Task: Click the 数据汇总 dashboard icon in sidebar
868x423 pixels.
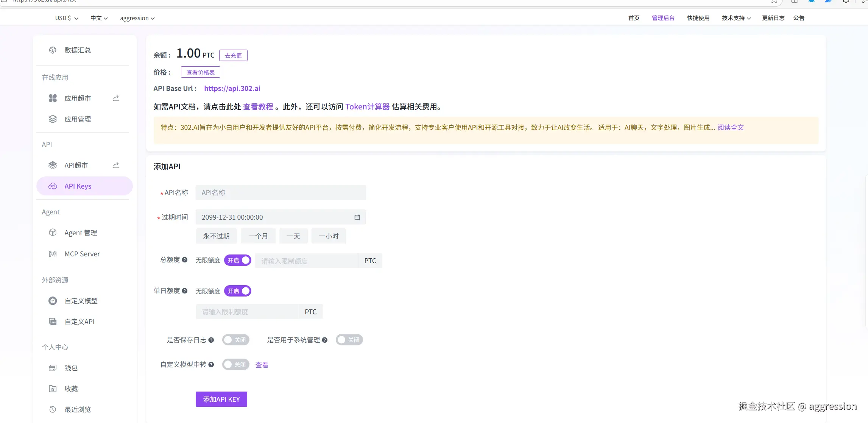Action: (x=53, y=50)
